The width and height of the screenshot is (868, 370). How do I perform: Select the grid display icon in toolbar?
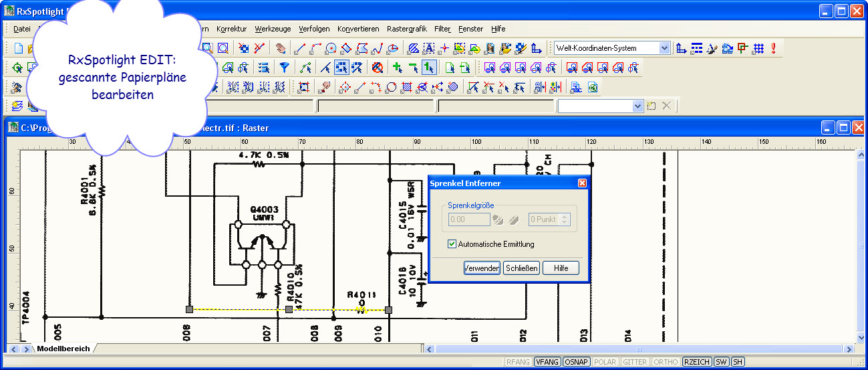pos(758,48)
